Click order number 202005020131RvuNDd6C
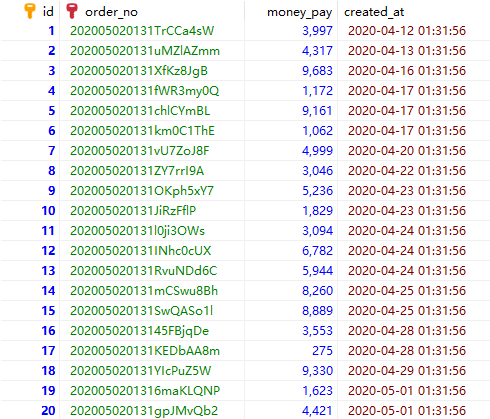The height and width of the screenshot is (419, 490). [x=144, y=271]
